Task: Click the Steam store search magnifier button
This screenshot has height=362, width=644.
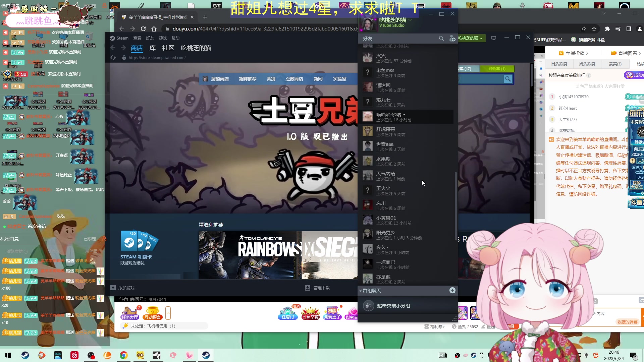Action: (508, 79)
